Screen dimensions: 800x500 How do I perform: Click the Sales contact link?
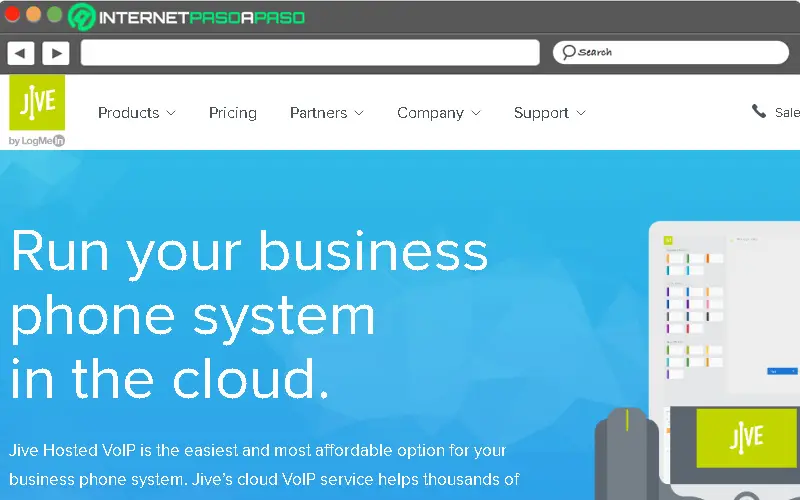click(x=787, y=112)
